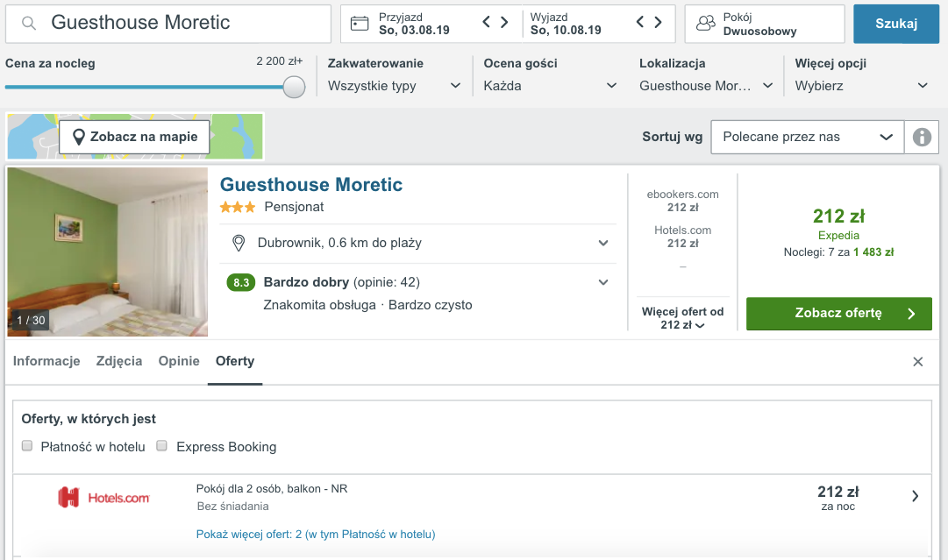Switch to the Opinie tab

(x=179, y=361)
